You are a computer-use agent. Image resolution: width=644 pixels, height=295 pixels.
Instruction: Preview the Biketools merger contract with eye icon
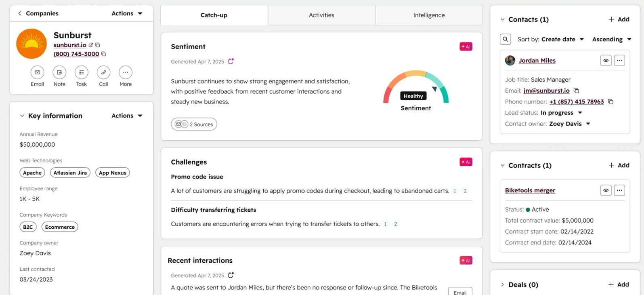(606, 190)
